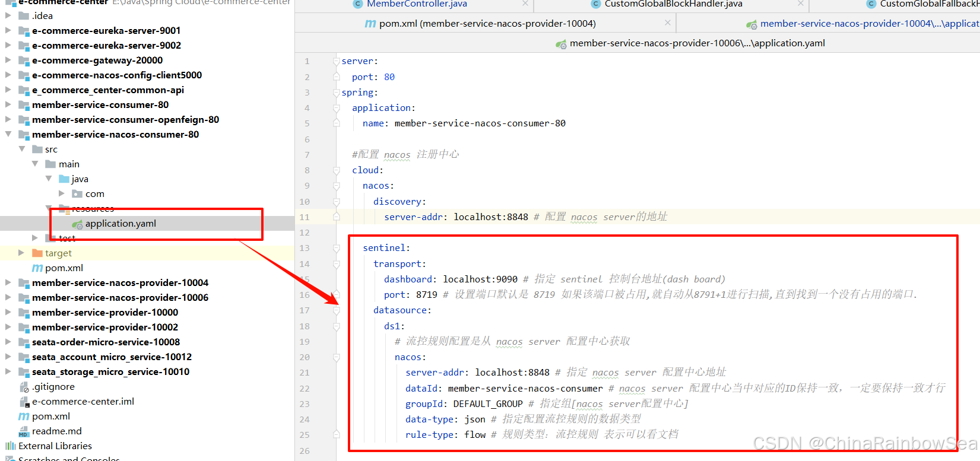Close the pom.xml editor tab
Viewport: 980px width, 461px height.
point(668,23)
